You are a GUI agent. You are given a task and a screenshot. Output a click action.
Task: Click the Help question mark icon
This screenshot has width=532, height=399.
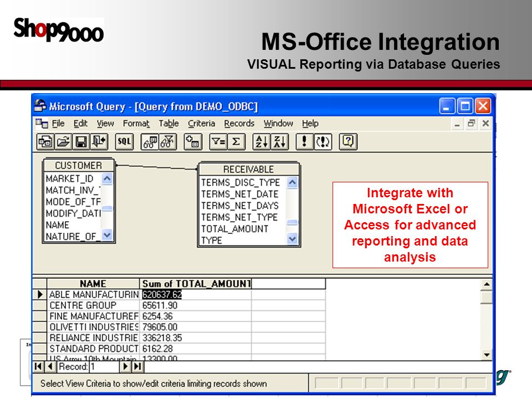pyautogui.click(x=348, y=141)
